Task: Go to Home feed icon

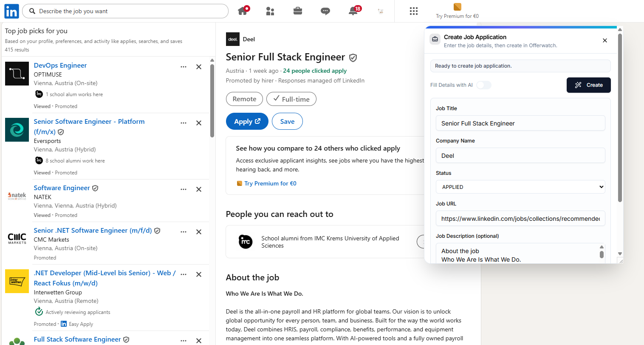Action: pyautogui.click(x=243, y=11)
